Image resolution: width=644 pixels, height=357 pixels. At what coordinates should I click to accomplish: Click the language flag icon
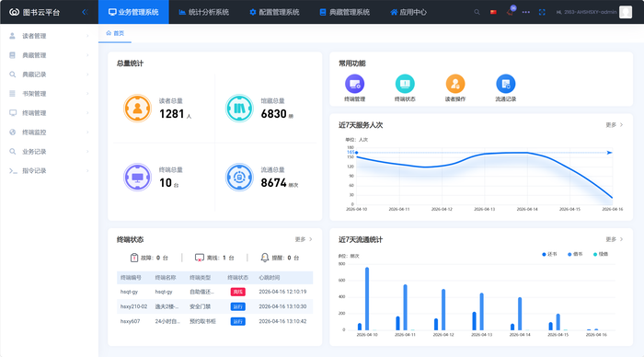[493, 12]
